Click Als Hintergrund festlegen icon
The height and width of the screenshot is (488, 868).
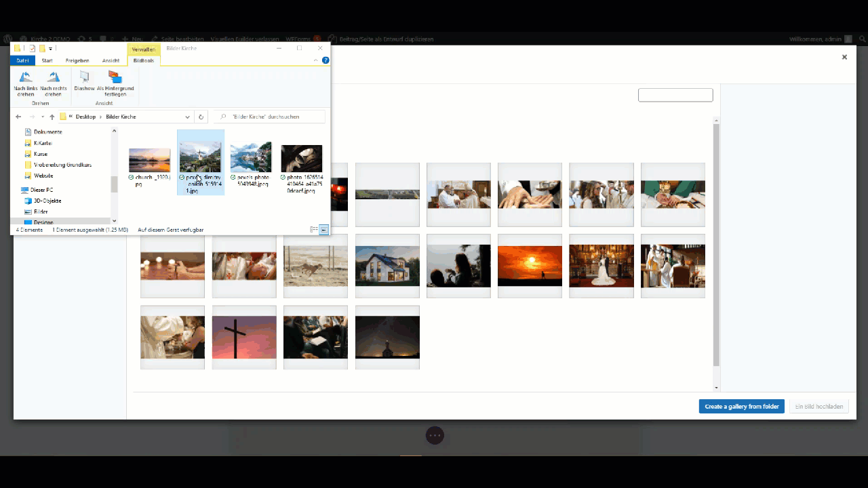click(x=115, y=78)
